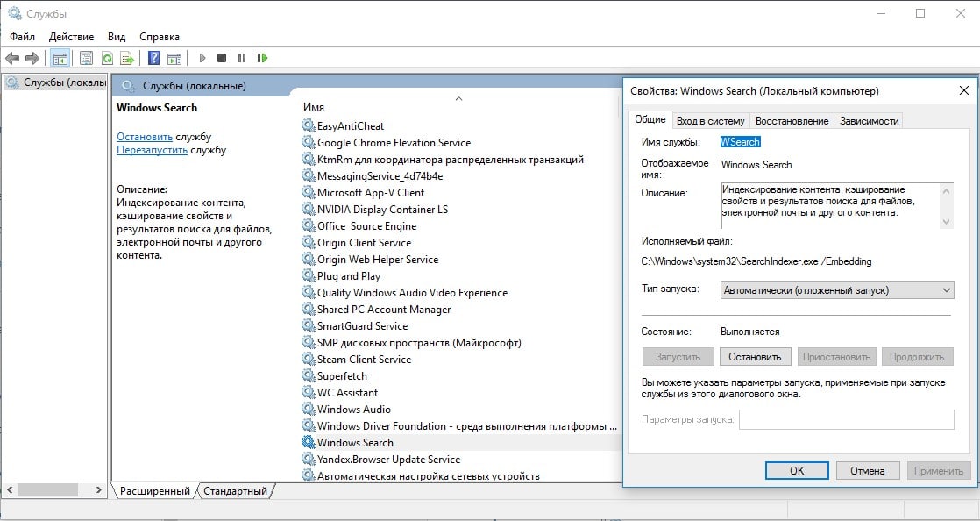The height and width of the screenshot is (521, 980).
Task: Click the Отмена button
Action: click(x=867, y=470)
